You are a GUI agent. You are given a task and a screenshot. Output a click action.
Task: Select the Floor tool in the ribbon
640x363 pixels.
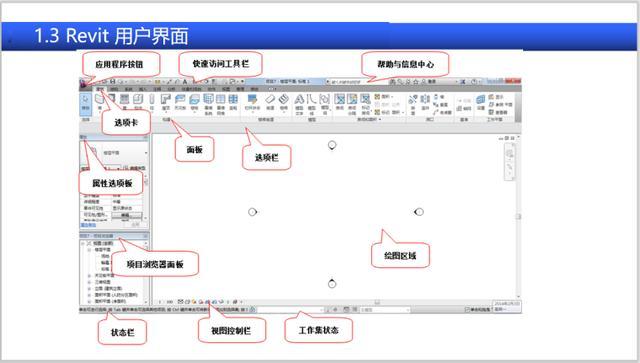[194, 102]
